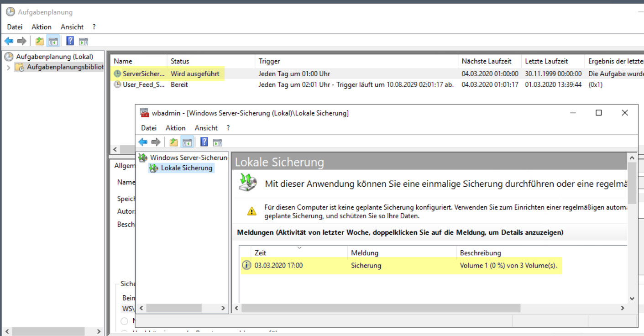The height and width of the screenshot is (336, 644).
Task: Open Ansicht menu in wbadmin window
Action: click(x=206, y=128)
